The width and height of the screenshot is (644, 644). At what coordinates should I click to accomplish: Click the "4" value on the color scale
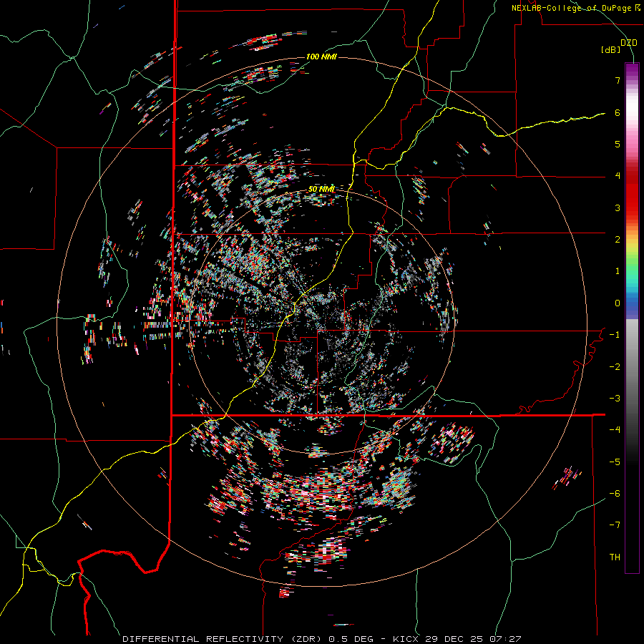[x=618, y=176]
